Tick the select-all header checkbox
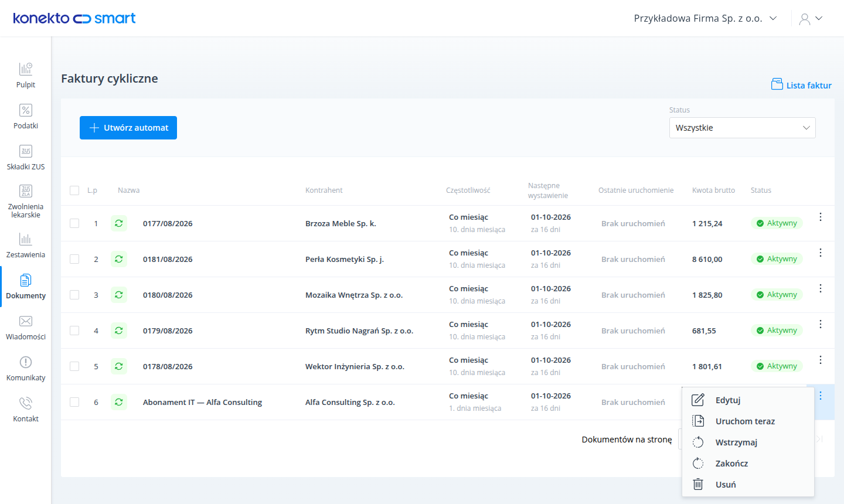Viewport: 844px width, 504px height. coord(74,190)
